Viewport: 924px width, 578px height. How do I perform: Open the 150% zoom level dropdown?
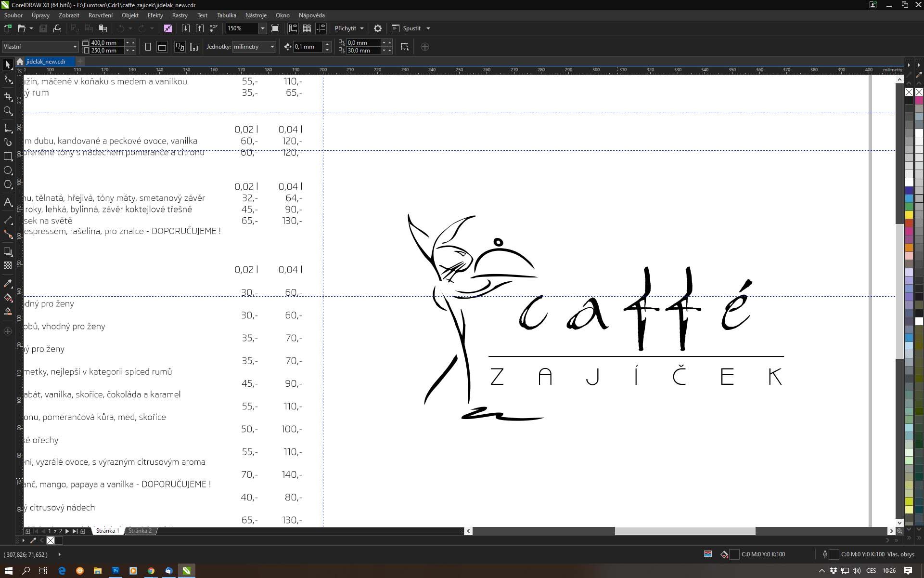(x=262, y=28)
